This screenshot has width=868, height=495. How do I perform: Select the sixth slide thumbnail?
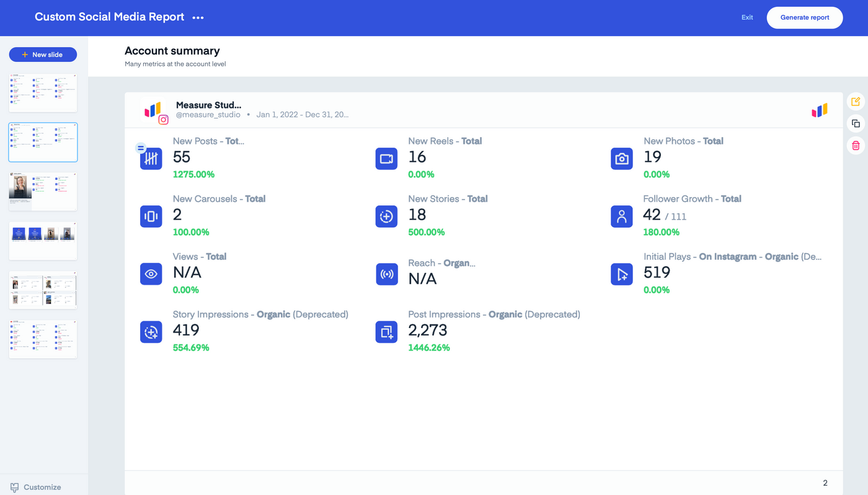pyautogui.click(x=43, y=339)
